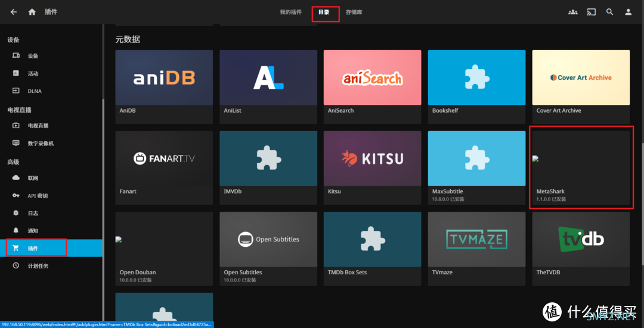Click the API 密钥 key icon

(x=16, y=196)
